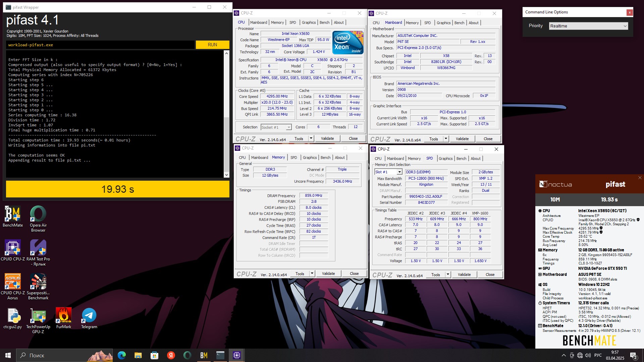Launch FurMark desktop icon

pos(64,318)
